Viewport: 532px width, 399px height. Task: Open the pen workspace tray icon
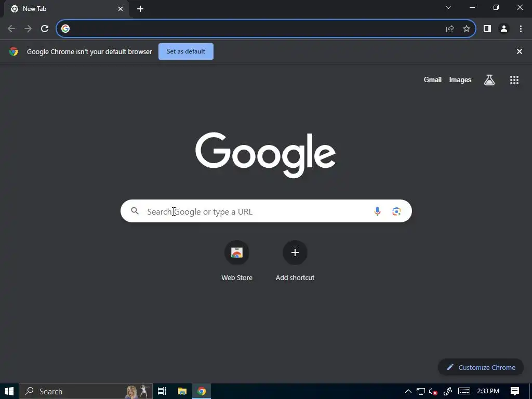[x=447, y=392]
